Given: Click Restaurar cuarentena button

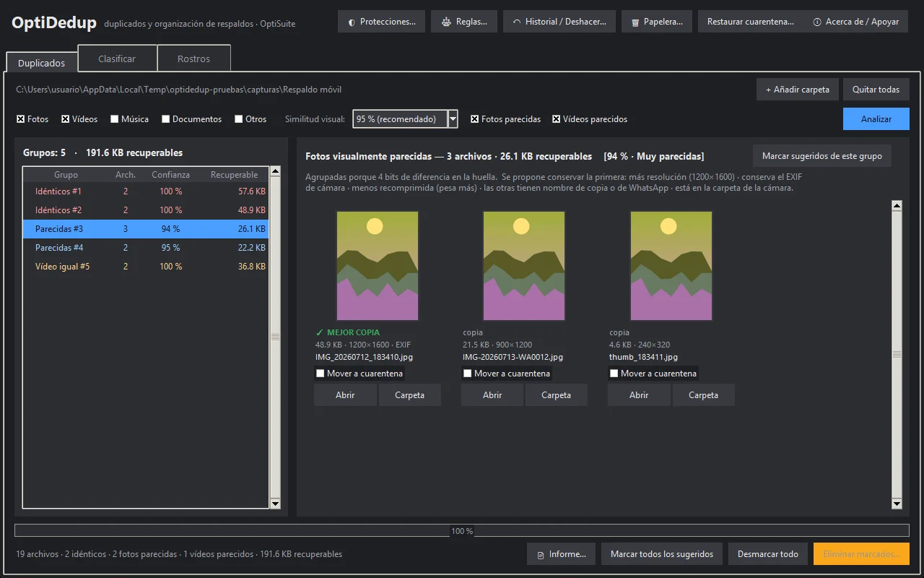Looking at the screenshot, I should (751, 22).
